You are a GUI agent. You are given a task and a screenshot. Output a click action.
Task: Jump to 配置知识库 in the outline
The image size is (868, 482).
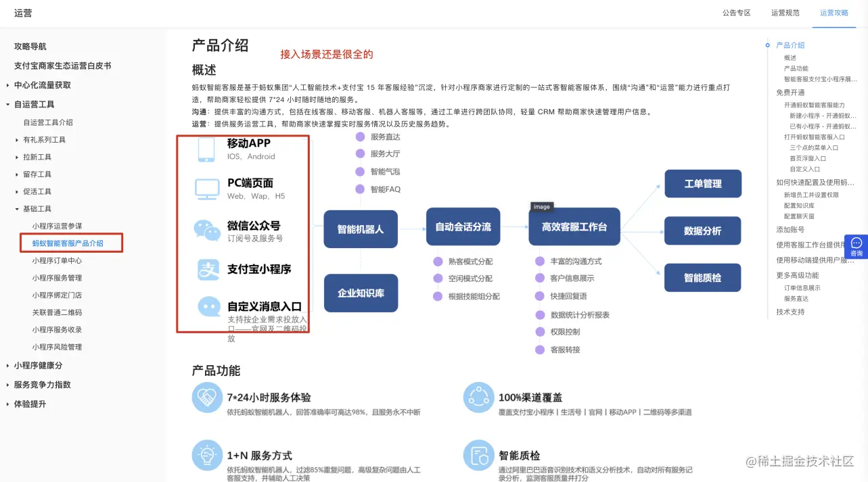point(799,206)
